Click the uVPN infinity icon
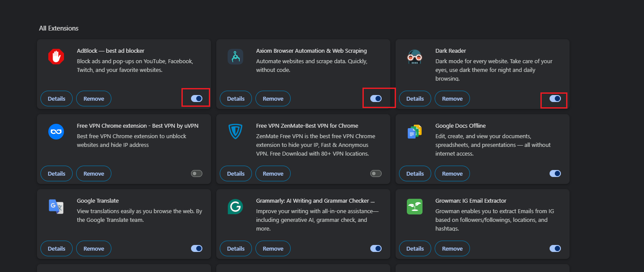644x272 pixels. click(56, 132)
